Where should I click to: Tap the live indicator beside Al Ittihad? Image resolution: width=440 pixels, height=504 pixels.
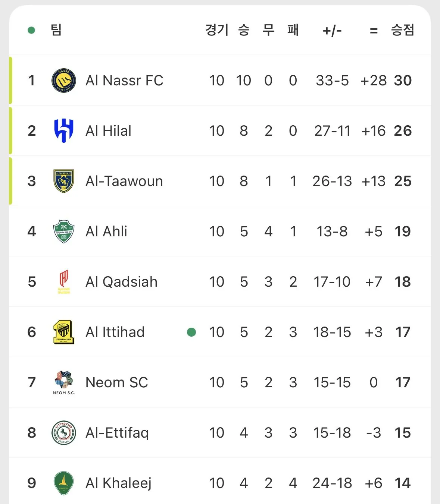coord(191,332)
